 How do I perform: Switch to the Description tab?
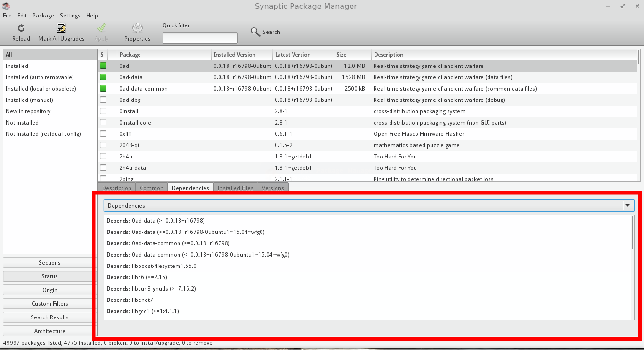click(117, 188)
